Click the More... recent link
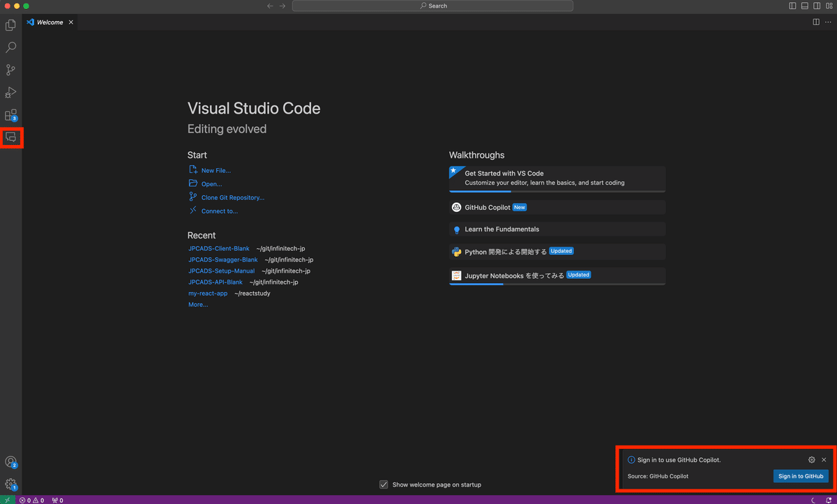This screenshot has width=837, height=504. [x=198, y=305]
